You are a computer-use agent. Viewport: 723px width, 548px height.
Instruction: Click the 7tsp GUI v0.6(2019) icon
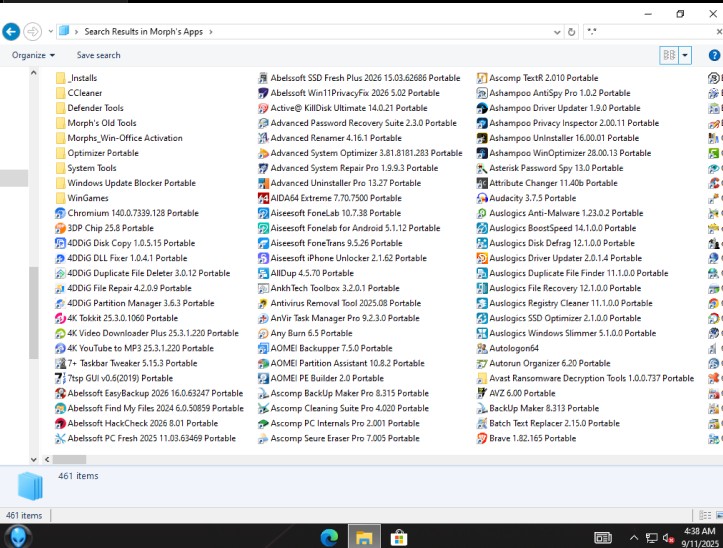click(60, 378)
